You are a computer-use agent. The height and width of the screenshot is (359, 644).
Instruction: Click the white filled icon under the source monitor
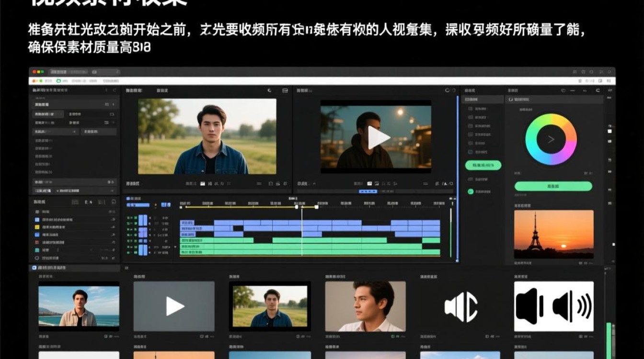point(202,183)
